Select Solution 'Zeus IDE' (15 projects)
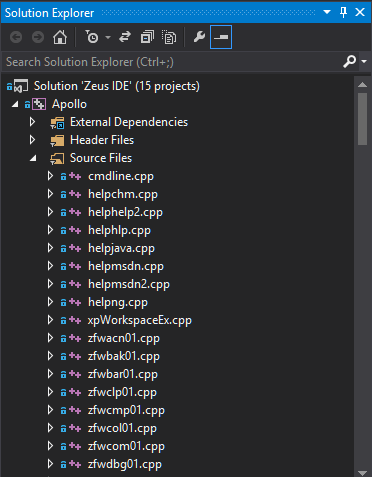 117,86
